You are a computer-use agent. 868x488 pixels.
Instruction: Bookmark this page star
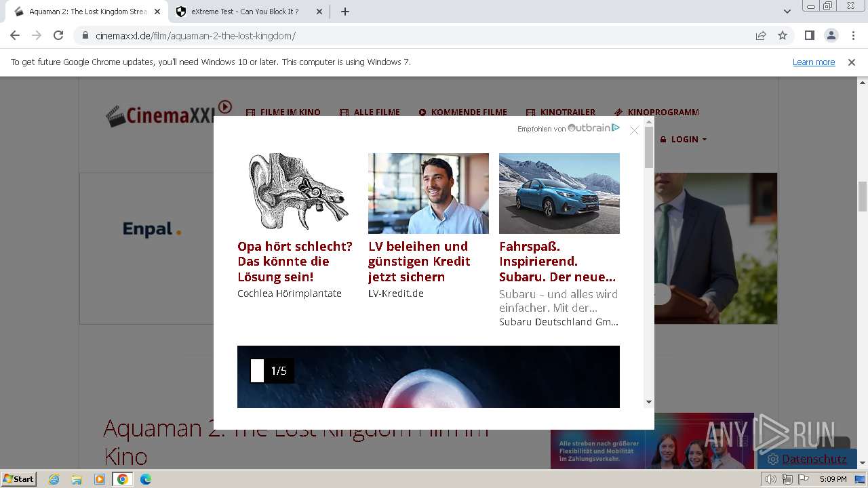pos(783,36)
